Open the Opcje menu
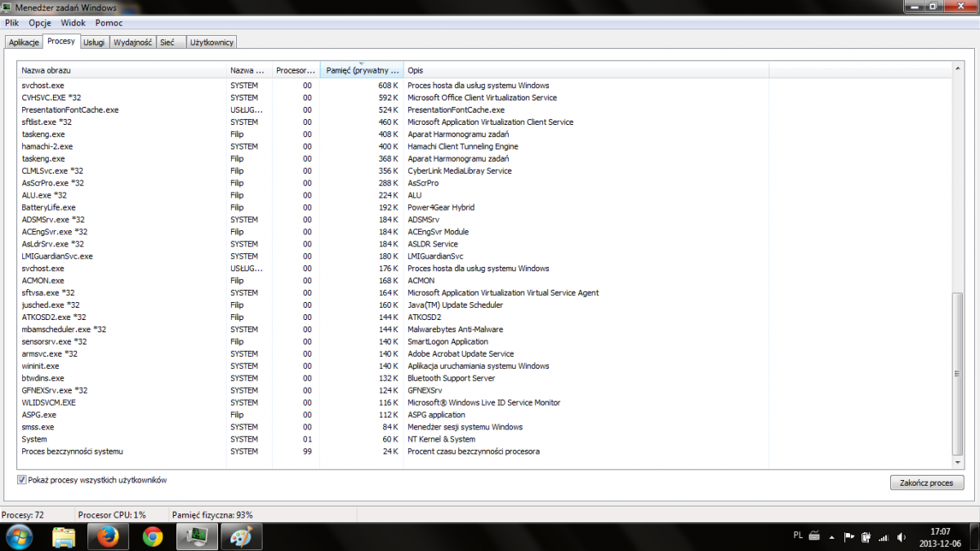Image resolution: width=980 pixels, height=551 pixels. point(40,23)
